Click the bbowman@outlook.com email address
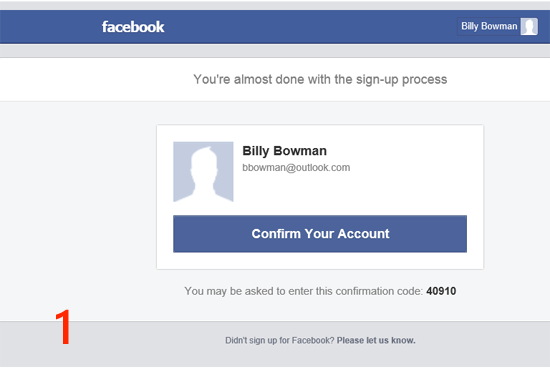This screenshot has width=550, height=372. 296,168
